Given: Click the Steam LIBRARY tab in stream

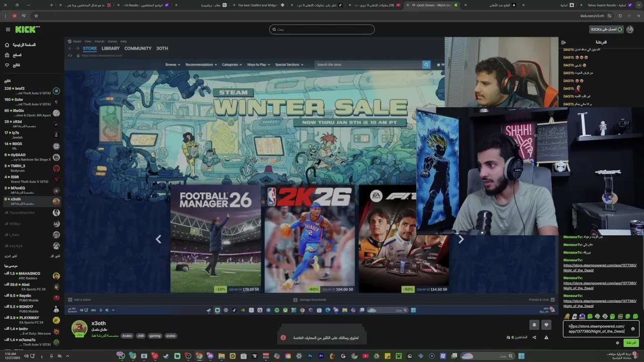Looking at the screenshot, I should coord(111,49).
